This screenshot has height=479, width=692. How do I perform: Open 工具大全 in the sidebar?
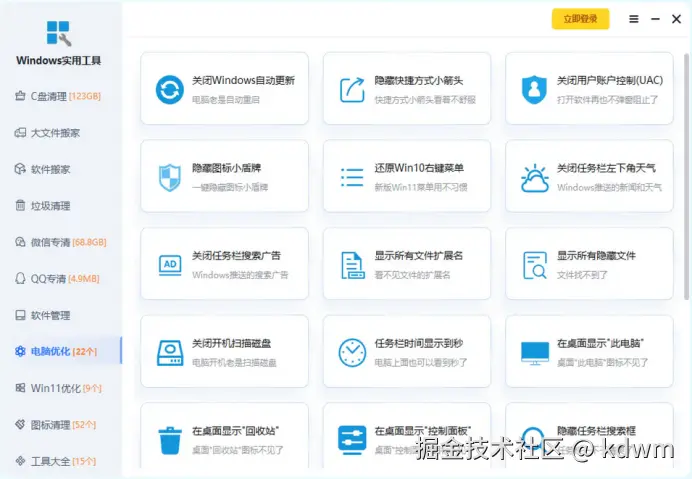61,461
